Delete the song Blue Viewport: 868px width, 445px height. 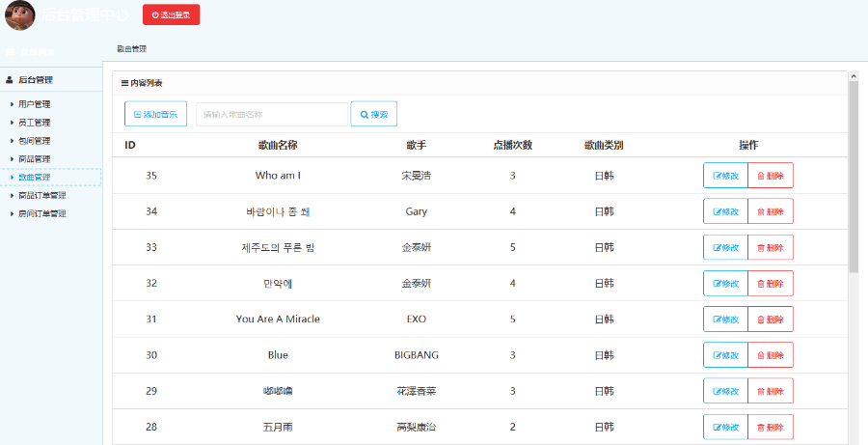(x=771, y=354)
